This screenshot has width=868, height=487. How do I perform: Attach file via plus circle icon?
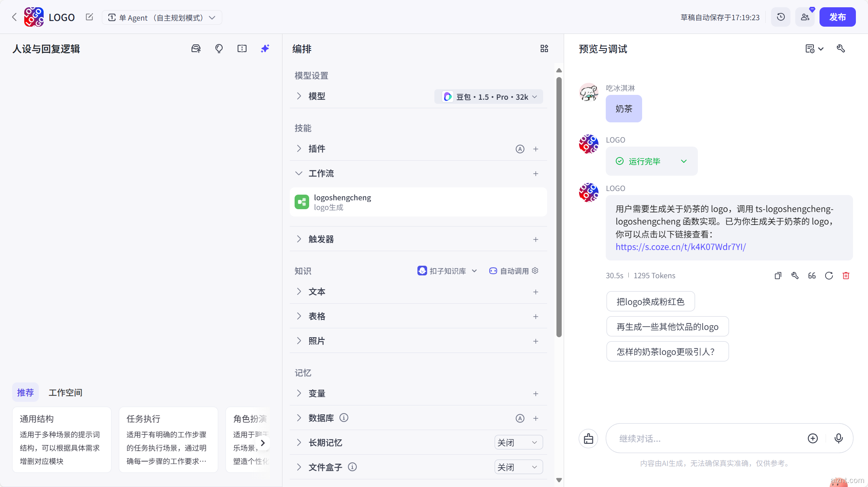pos(813,439)
